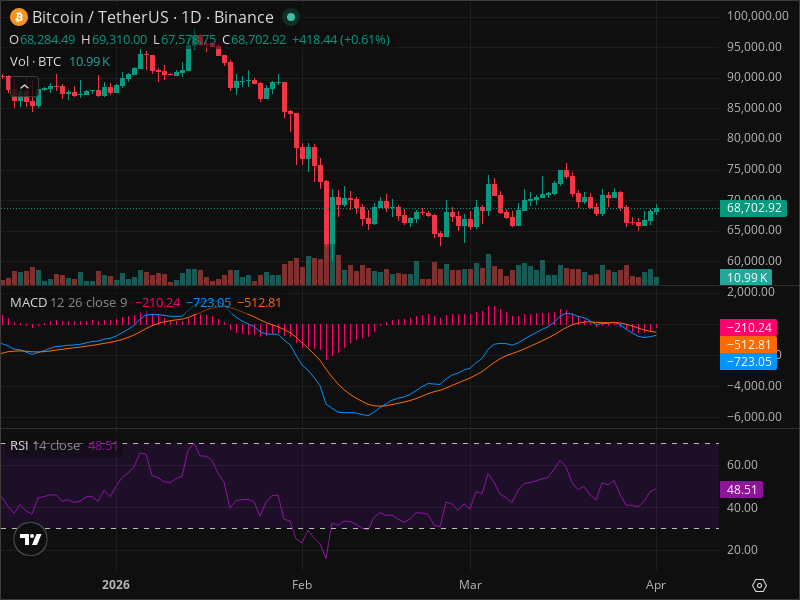The height and width of the screenshot is (600, 800).
Task: Open the TradingView logo link
Action: click(x=30, y=539)
